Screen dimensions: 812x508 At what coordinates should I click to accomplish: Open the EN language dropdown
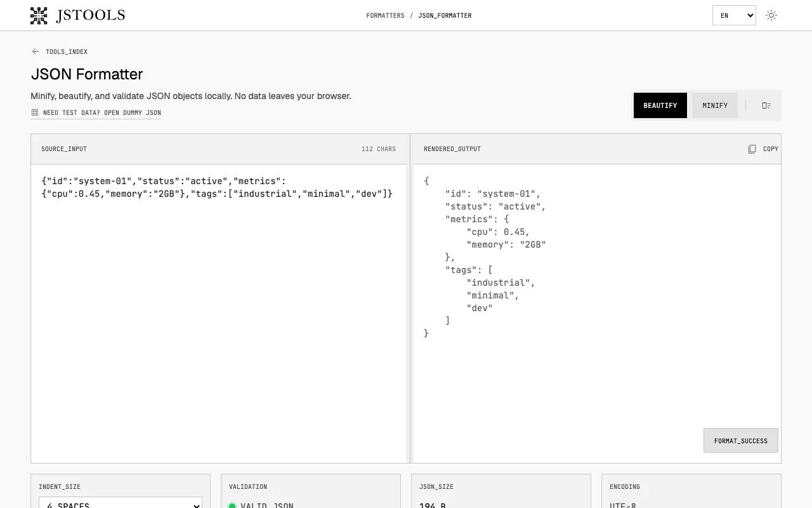click(x=734, y=15)
